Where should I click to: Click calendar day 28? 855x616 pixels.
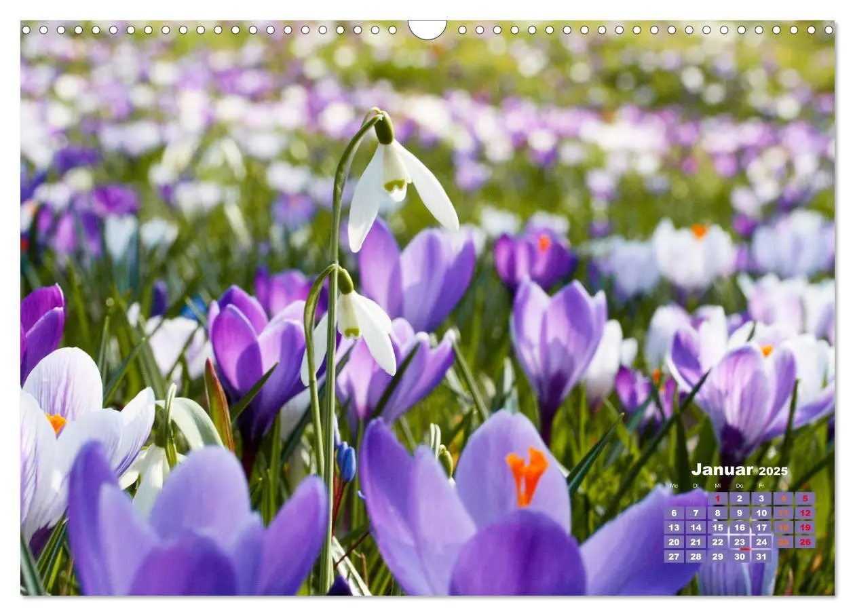pos(696,556)
